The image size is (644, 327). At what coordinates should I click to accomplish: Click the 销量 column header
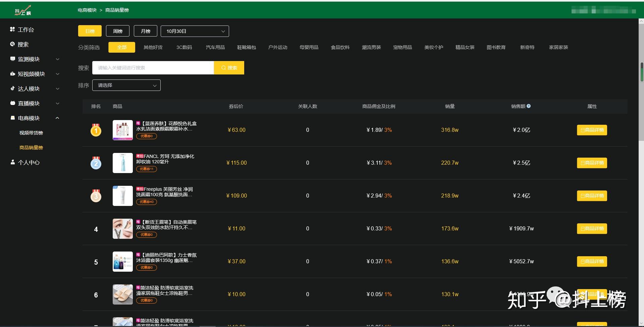coord(450,106)
